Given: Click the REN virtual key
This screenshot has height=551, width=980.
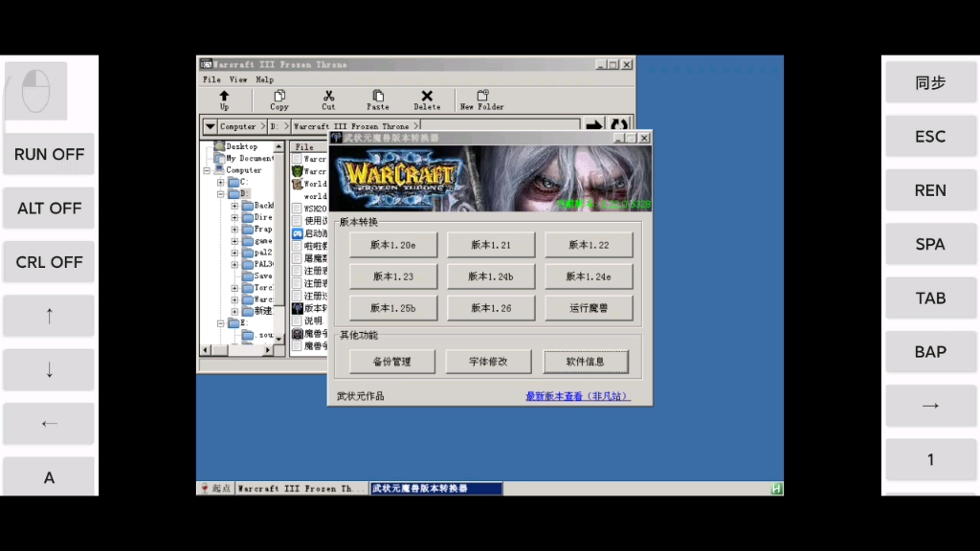Looking at the screenshot, I should click(930, 190).
